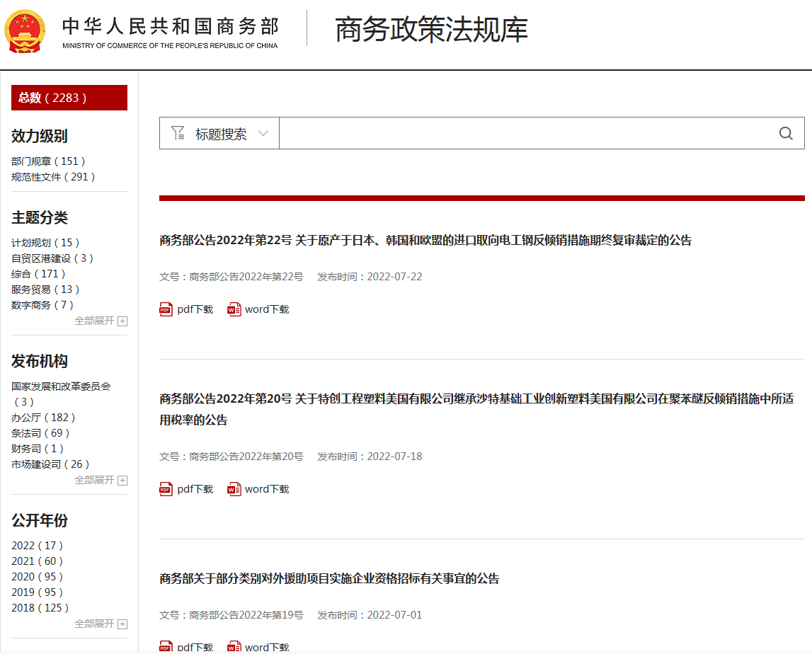Click PDF icon for 2022年第22号 announcement
The width and height of the screenshot is (812, 654).
coord(166,309)
